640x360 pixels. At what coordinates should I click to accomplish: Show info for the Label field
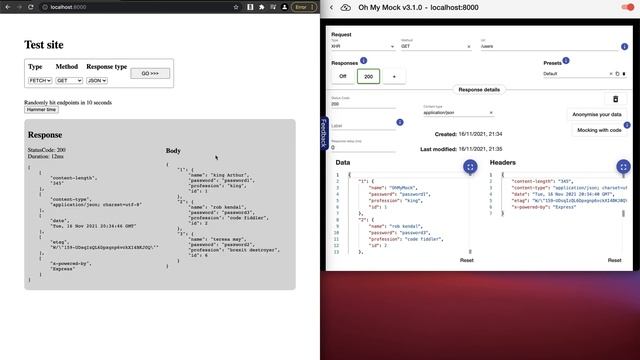(x=400, y=122)
